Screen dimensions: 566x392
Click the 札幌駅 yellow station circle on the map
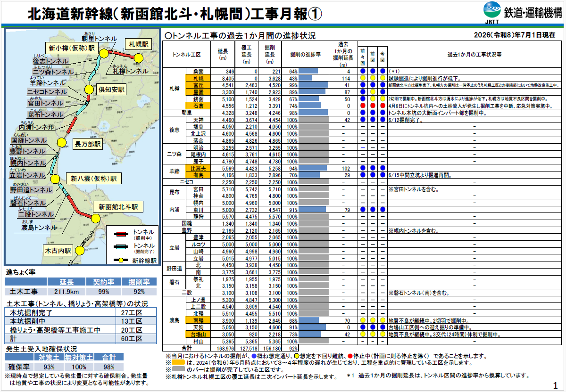point(138,57)
